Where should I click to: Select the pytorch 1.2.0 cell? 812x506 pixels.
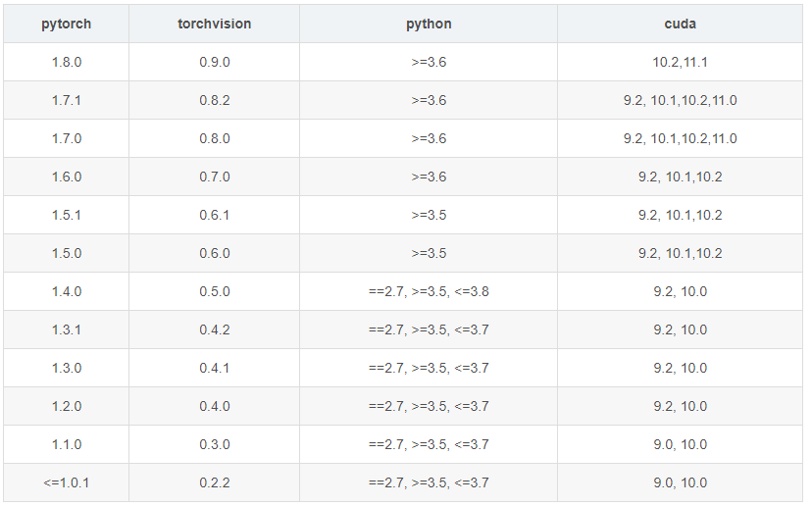tap(66, 406)
